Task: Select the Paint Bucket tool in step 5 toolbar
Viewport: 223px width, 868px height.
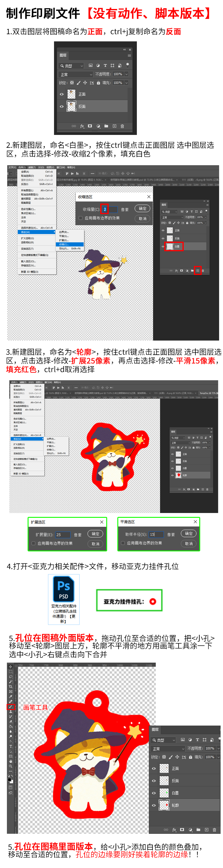Action: pyautogui.click(x=11, y=726)
